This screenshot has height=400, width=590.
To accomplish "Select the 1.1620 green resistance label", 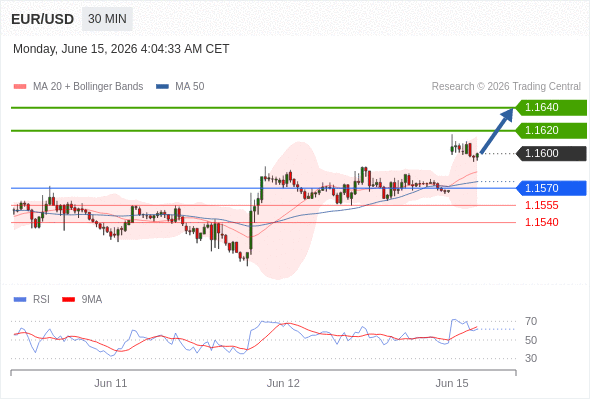I will click(551, 131).
